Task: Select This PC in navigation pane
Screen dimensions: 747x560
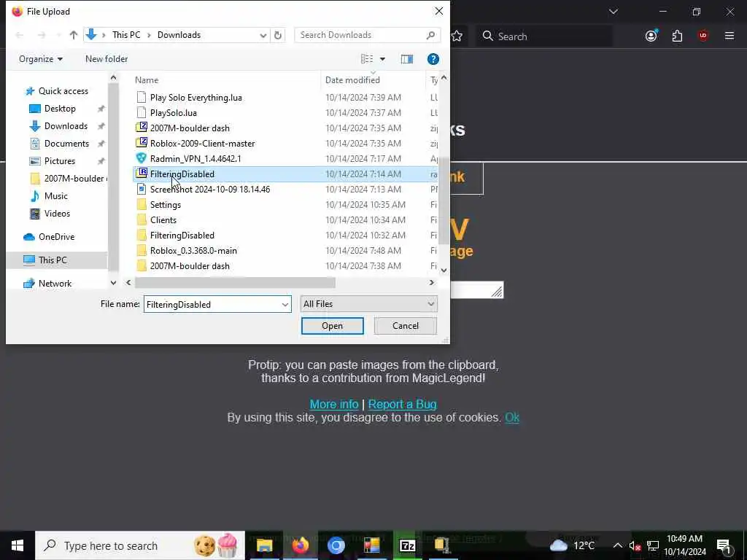Action: 53,260
